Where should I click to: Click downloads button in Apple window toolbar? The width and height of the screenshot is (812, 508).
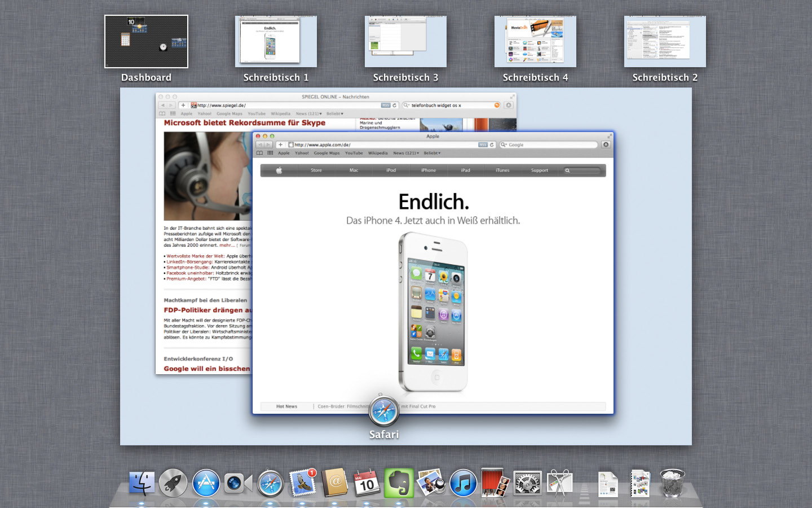click(x=606, y=145)
